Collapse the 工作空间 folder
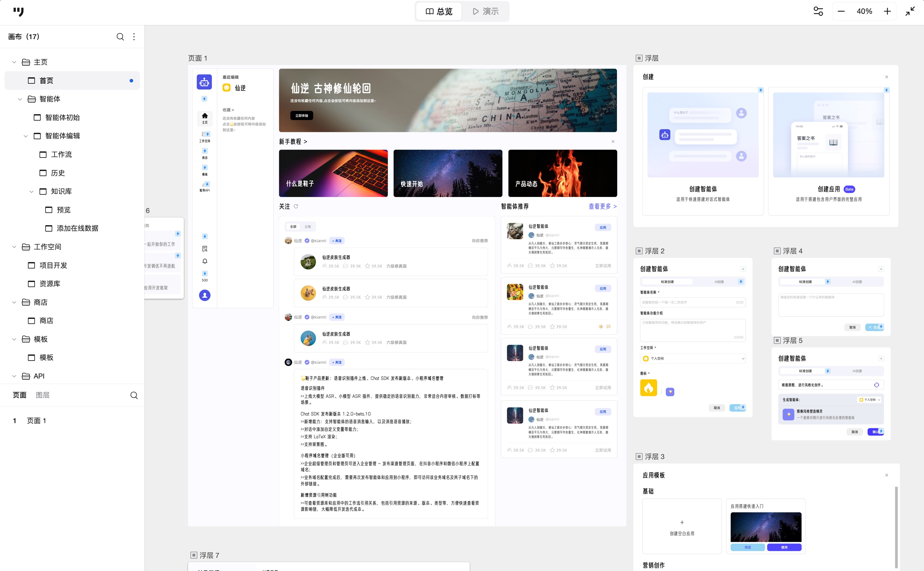This screenshot has height=571, width=924. tap(14, 247)
